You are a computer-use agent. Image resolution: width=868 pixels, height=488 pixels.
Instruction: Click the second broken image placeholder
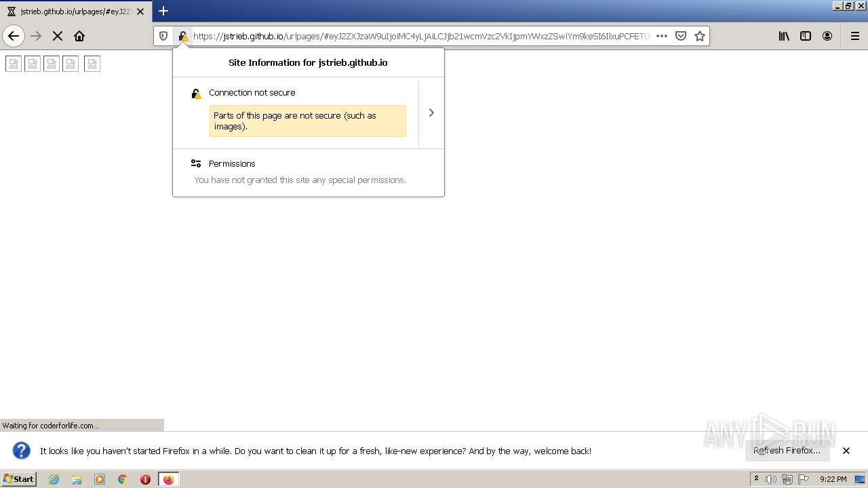pos(33,64)
